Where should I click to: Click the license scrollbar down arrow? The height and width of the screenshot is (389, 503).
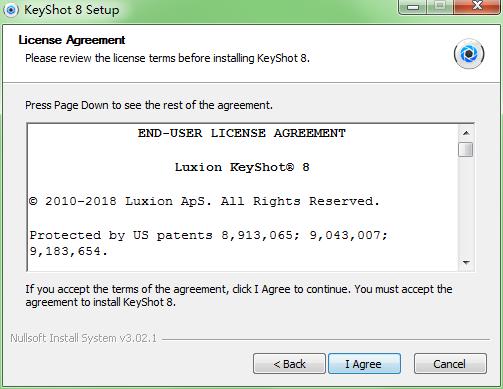coord(466,262)
